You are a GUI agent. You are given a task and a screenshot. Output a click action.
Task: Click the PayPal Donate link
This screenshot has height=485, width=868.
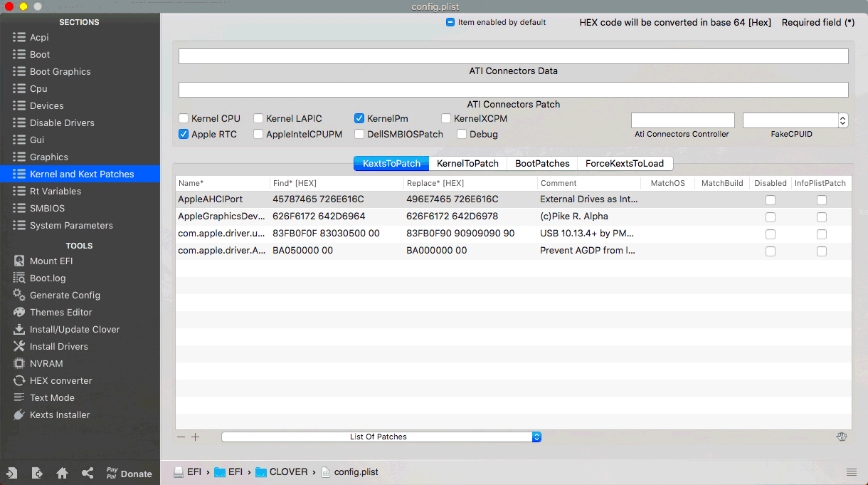(129, 472)
